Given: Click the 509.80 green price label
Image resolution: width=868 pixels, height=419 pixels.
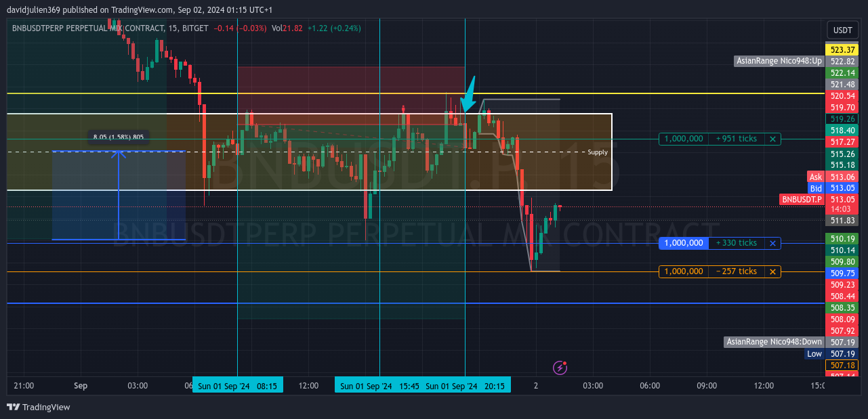Looking at the screenshot, I should click(842, 261).
